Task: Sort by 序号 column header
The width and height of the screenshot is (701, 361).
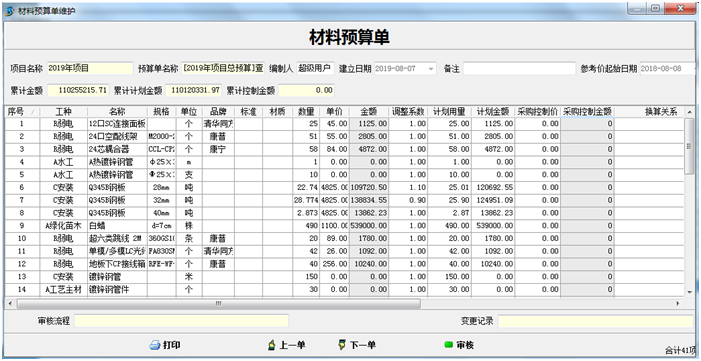Action: pos(22,111)
